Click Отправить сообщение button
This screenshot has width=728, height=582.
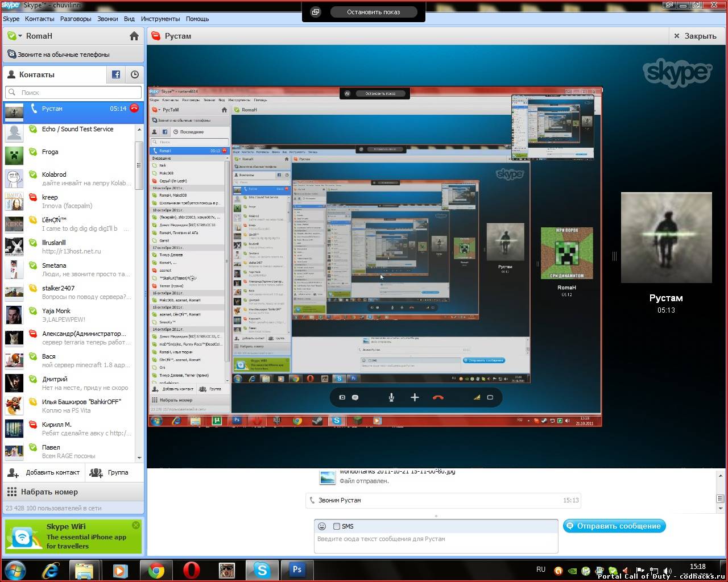coord(614,526)
